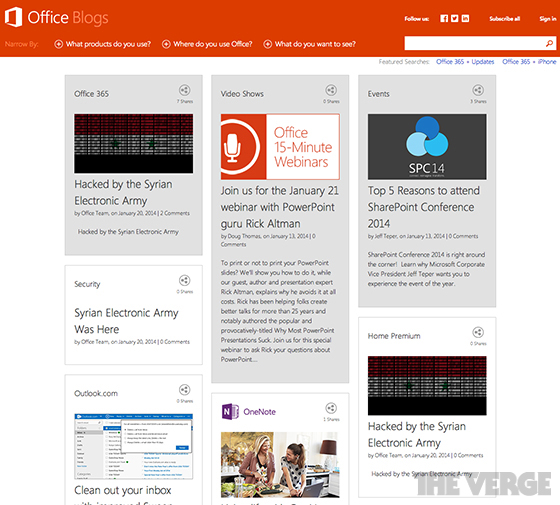Click 'by Doug Thomas' byline text
560x505 pixels.
pyautogui.click(x=241, y=236)
